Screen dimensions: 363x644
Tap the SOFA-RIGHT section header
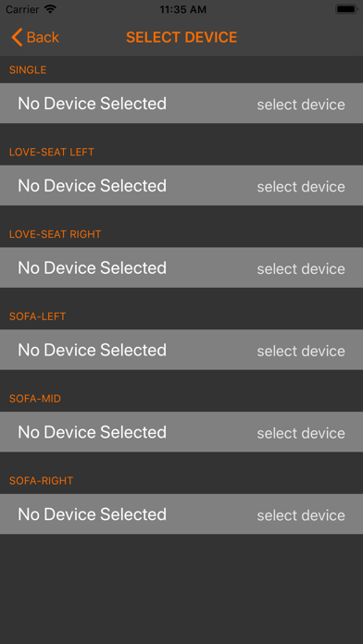click(41, 480)
